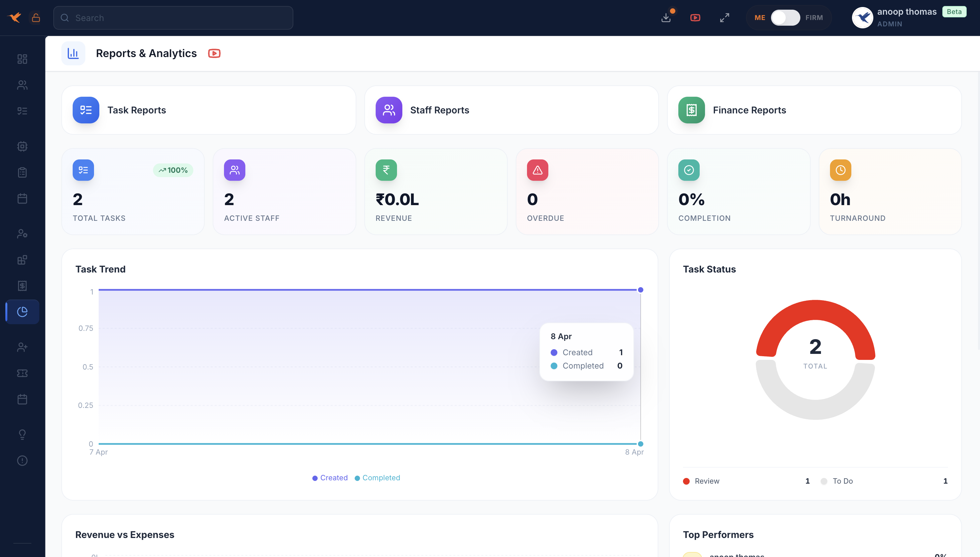Screen dimensions: 980x557
Task: Click the orange unlock padlock icon
Action: [36, 18]
